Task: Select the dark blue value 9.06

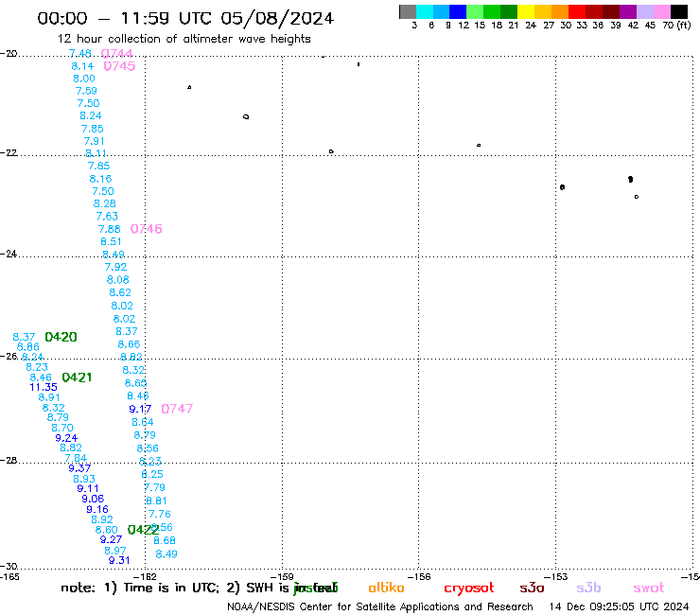Action: click(x=93, y=499)
